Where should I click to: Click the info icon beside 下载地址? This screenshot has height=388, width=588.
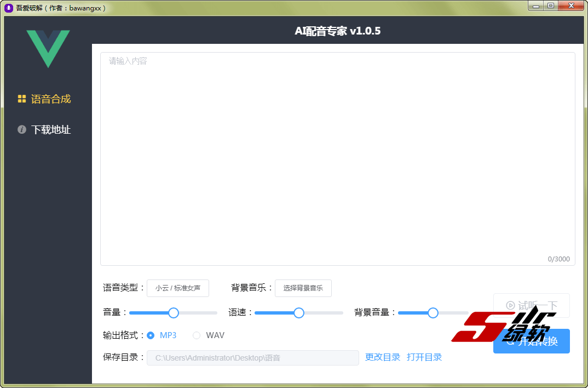[x=22, y=130]
